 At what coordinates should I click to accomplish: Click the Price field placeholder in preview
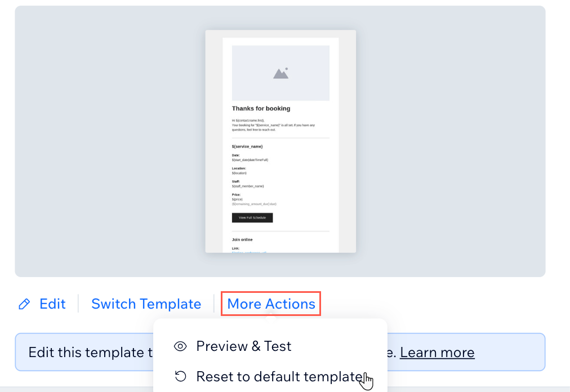point(237,199)
